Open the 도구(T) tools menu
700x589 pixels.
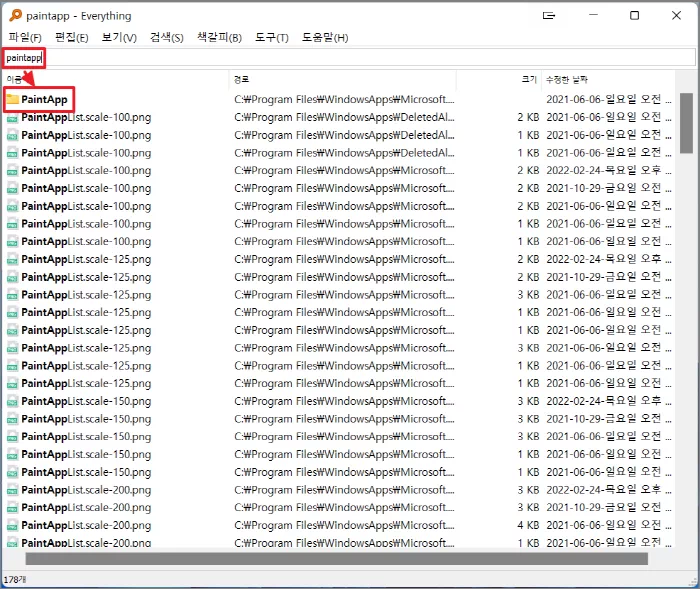point(271,38)
